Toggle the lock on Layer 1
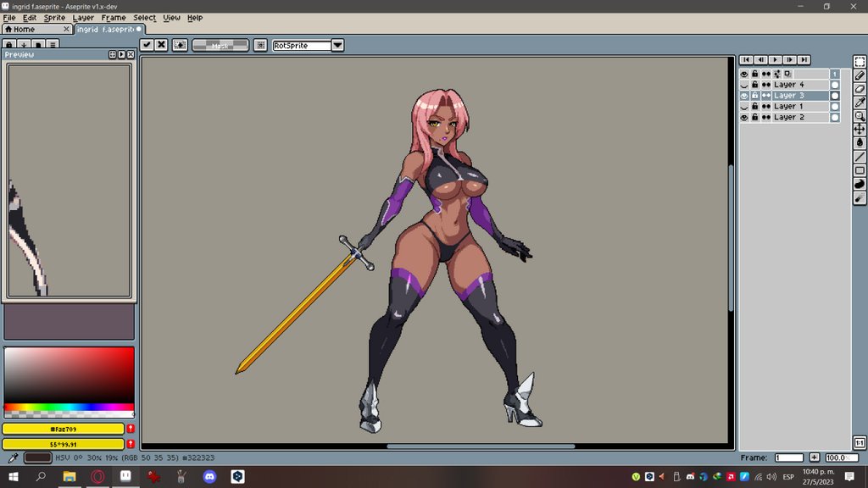 pos(755,106)
